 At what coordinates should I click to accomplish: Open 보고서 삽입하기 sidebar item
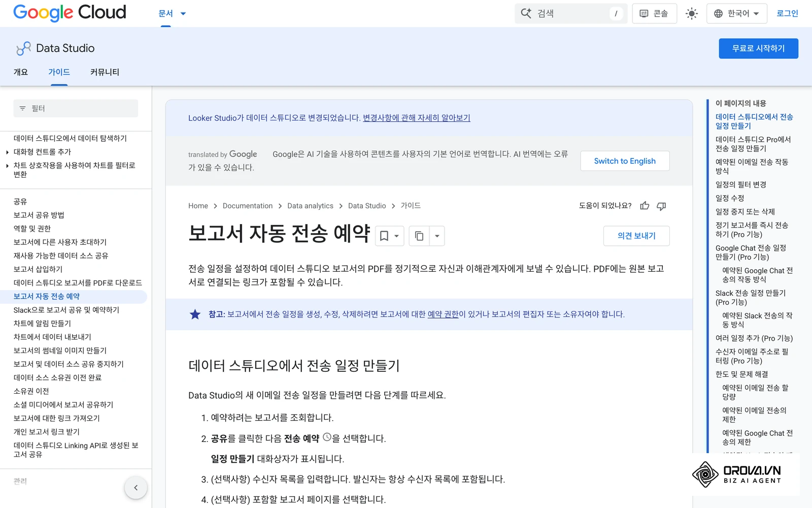[38, 269]
